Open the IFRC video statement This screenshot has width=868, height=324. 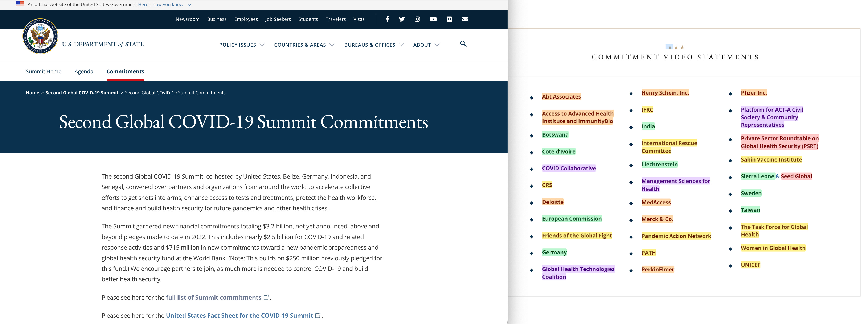click(x=647, y=110)
